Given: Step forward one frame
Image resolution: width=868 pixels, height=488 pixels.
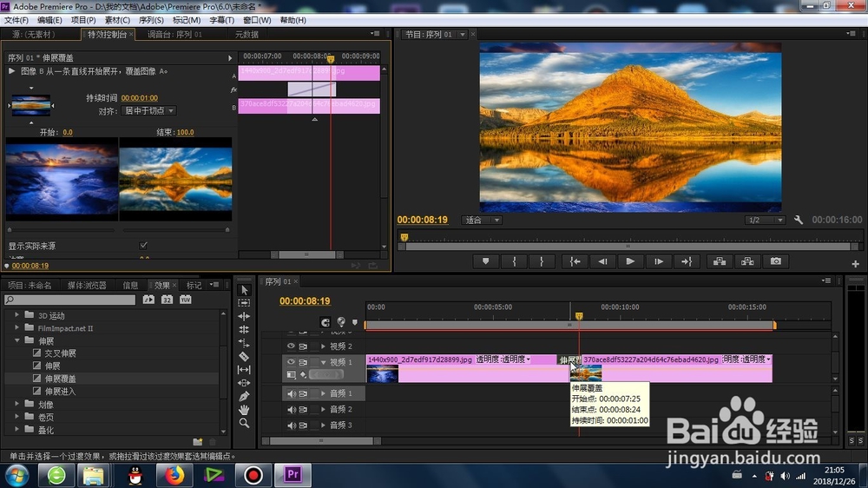Looking at the screenshot, I should [658, 261].
